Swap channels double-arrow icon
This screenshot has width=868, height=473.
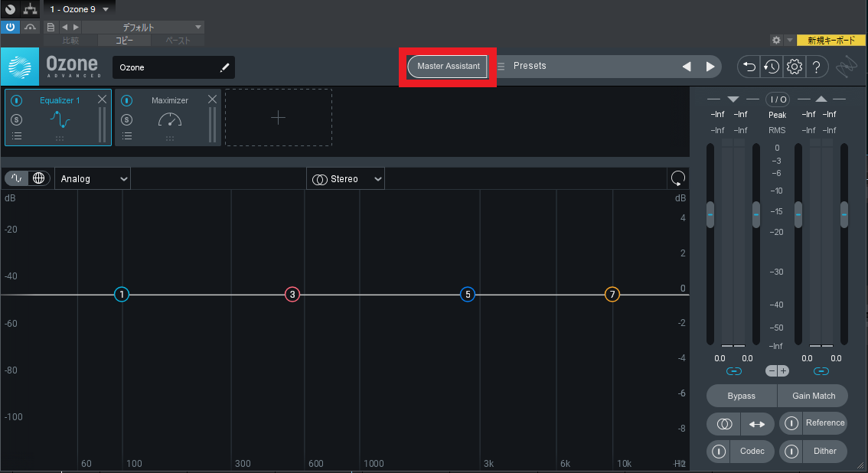[x=757, y=424]
